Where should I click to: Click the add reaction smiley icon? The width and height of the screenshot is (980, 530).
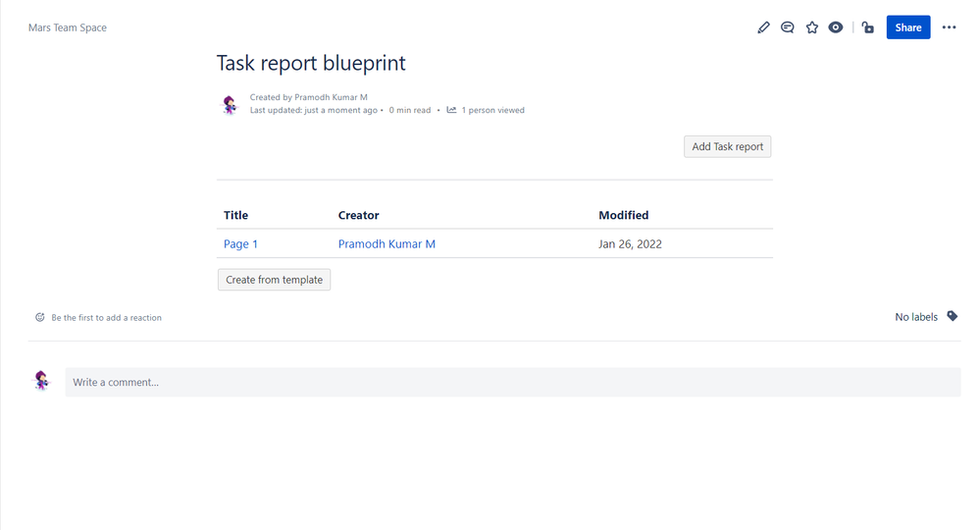click(40, 317)
